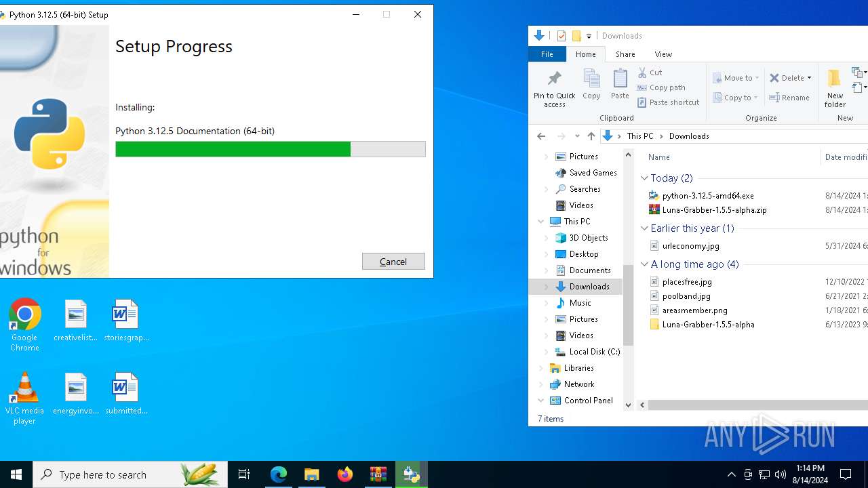Open Task View from the taskbar
This screenshot has width=868, height=488.
244,474
